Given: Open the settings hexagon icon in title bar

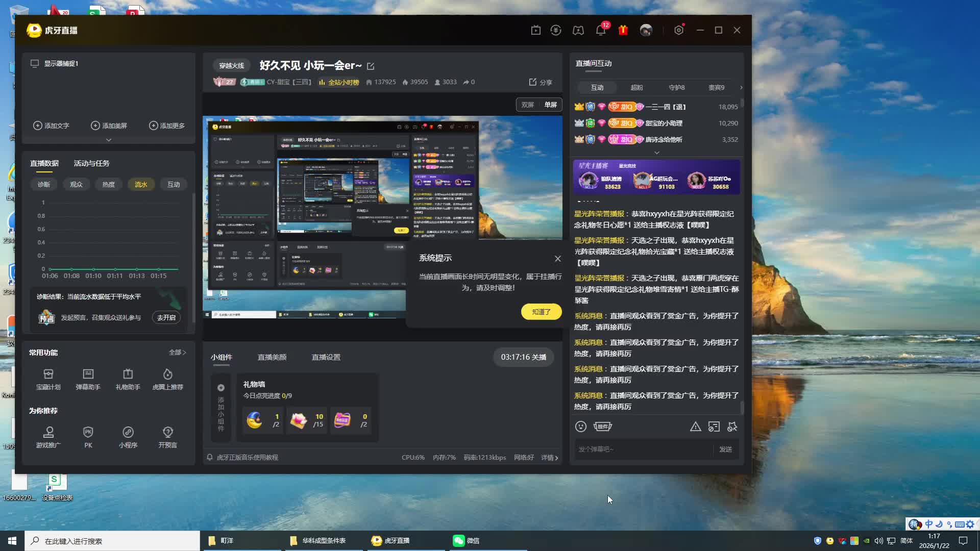Looking at the screenshot, I should point(678,31).
